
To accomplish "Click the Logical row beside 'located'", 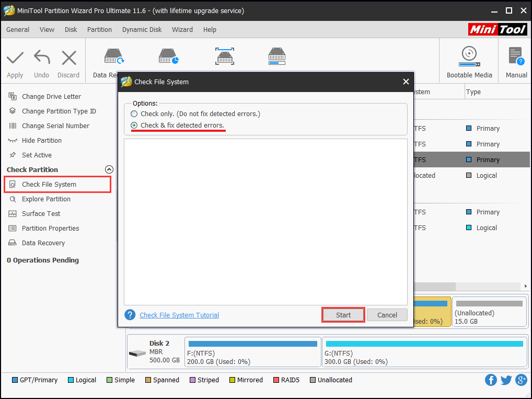I will point(471,176).
